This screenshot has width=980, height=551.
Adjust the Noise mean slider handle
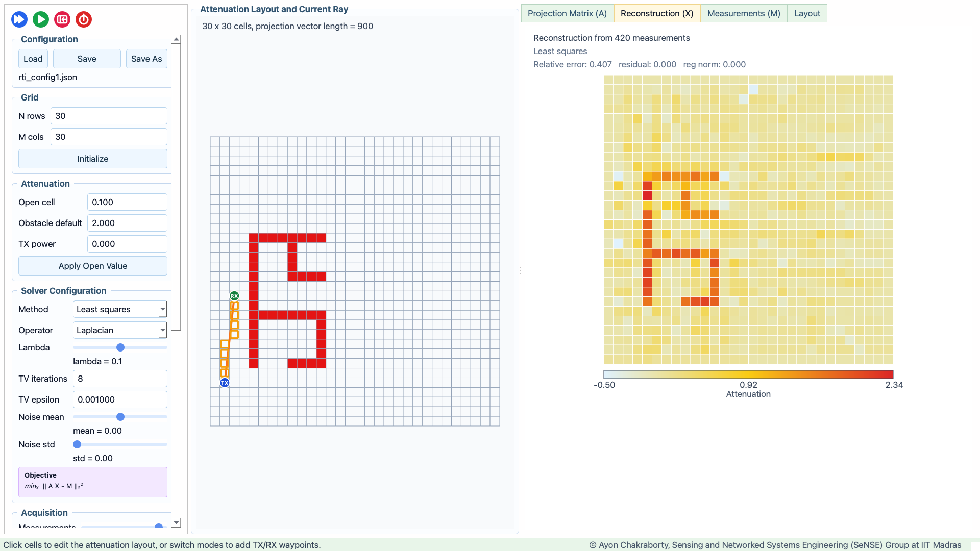(120, 417)
